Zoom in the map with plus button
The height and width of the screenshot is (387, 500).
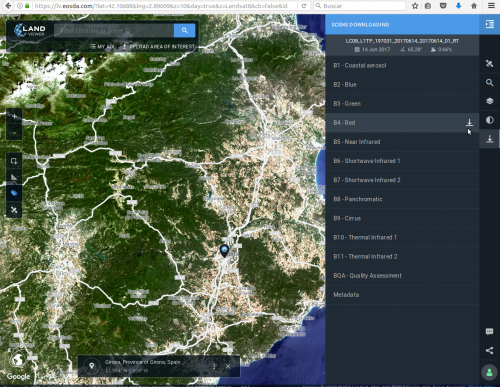click(14, 116)
